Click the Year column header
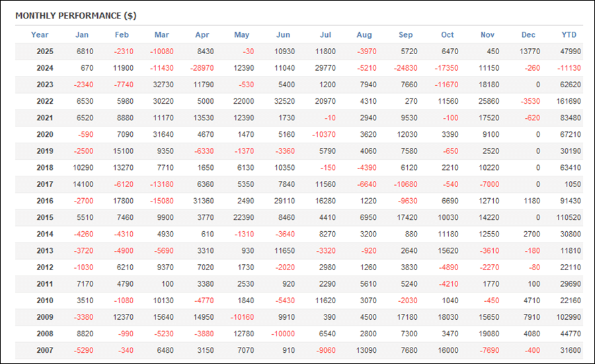The height and width of the screenshot is (364, 595). point(40,35)
